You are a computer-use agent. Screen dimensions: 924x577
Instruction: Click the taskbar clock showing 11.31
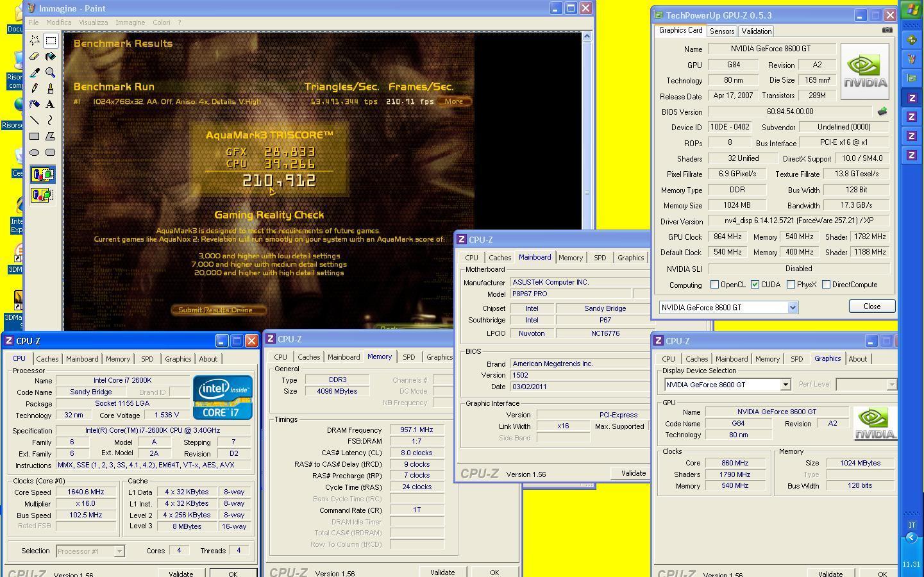point(911,565)
